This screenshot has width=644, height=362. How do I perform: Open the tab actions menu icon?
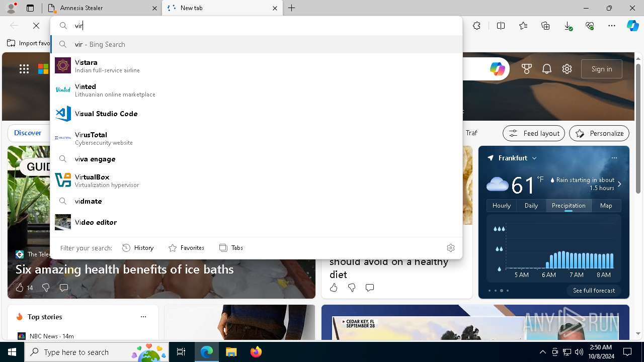30,8
